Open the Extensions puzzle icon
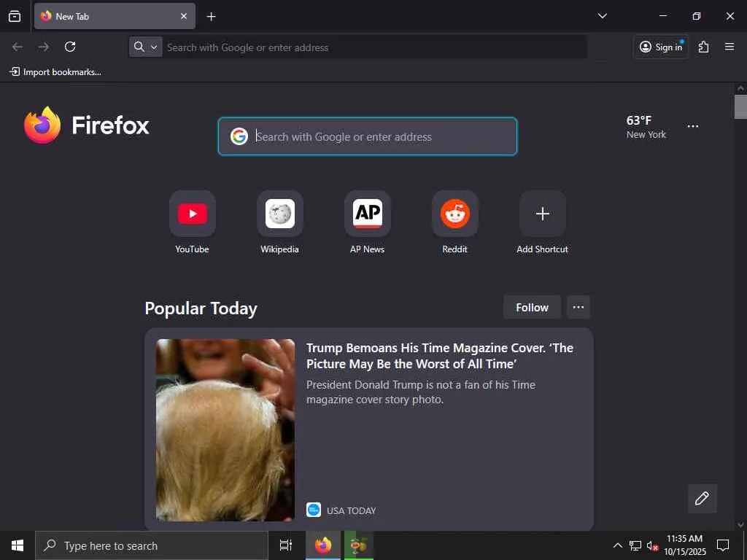 [704, 47]
